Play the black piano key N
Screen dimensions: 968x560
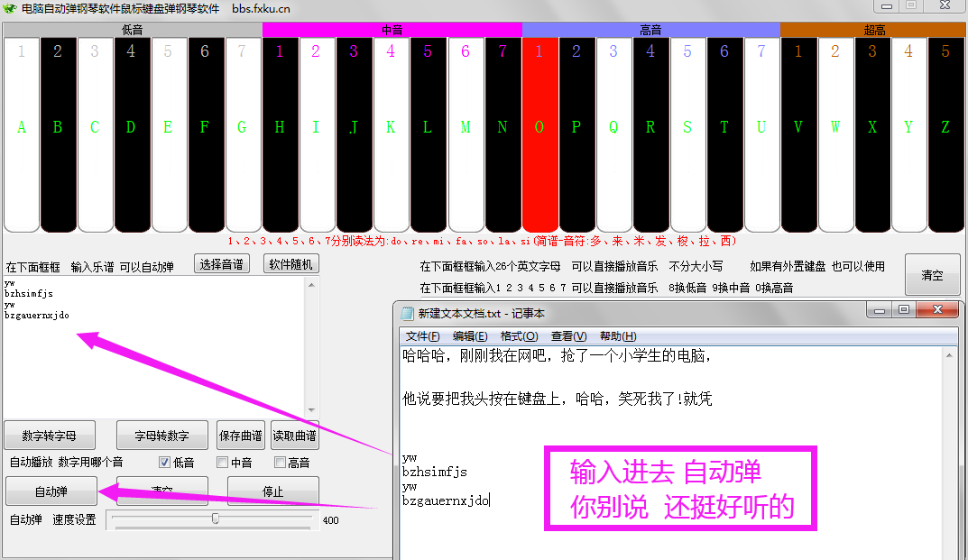502,134
